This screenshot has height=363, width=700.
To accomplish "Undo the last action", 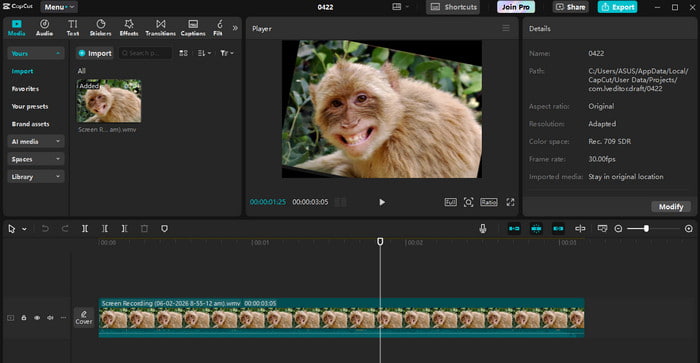I will tap(45, 229).
